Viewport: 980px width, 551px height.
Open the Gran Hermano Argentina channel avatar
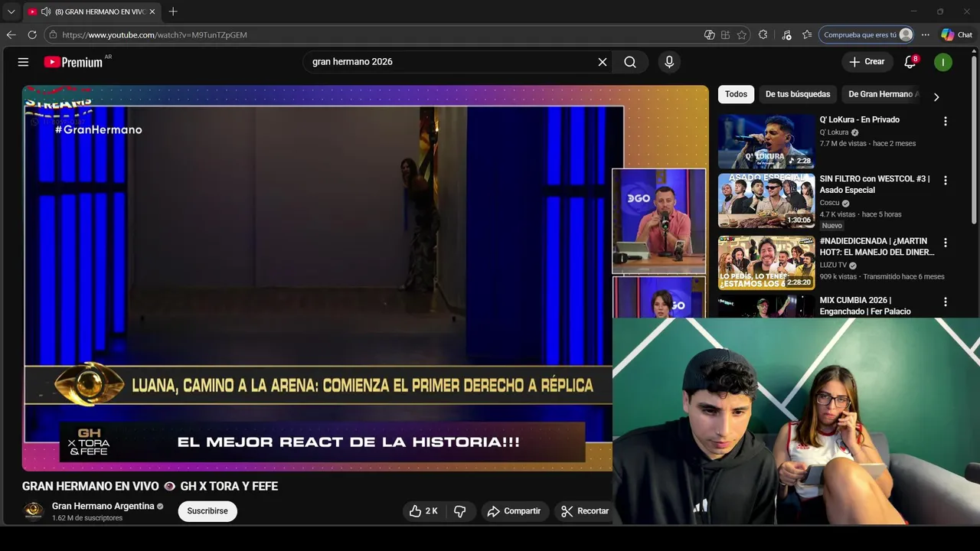point(34,511)
